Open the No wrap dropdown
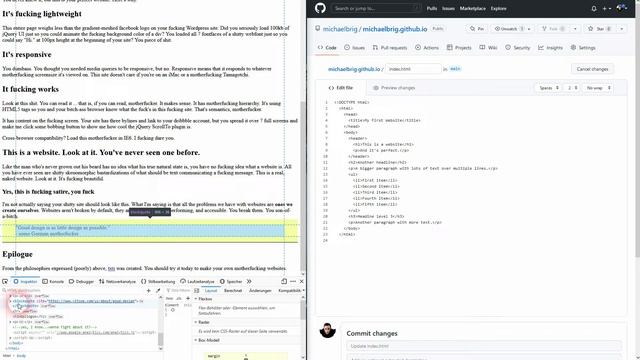Screen dimensions: 640x360 click(x=598, y=88)
